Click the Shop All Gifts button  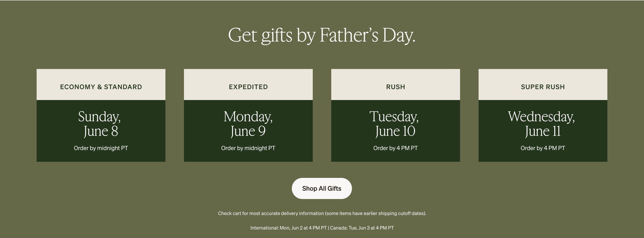(322, 188)
